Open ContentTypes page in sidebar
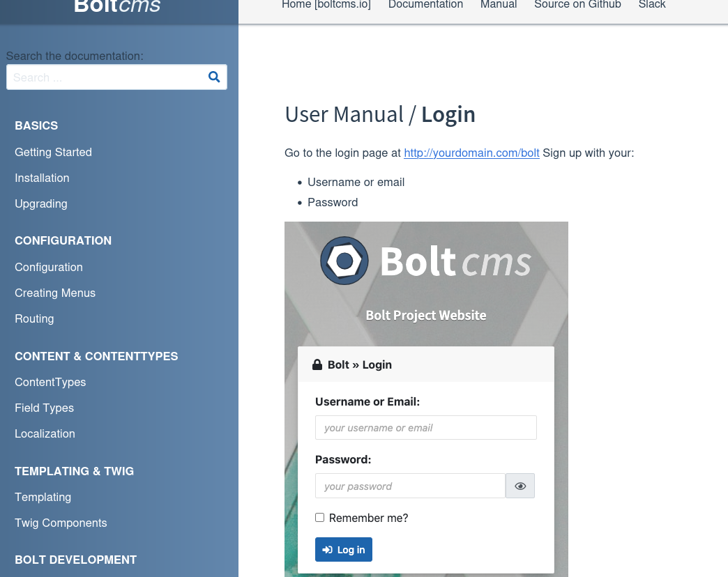728x577 pixels. coord(50,382)
